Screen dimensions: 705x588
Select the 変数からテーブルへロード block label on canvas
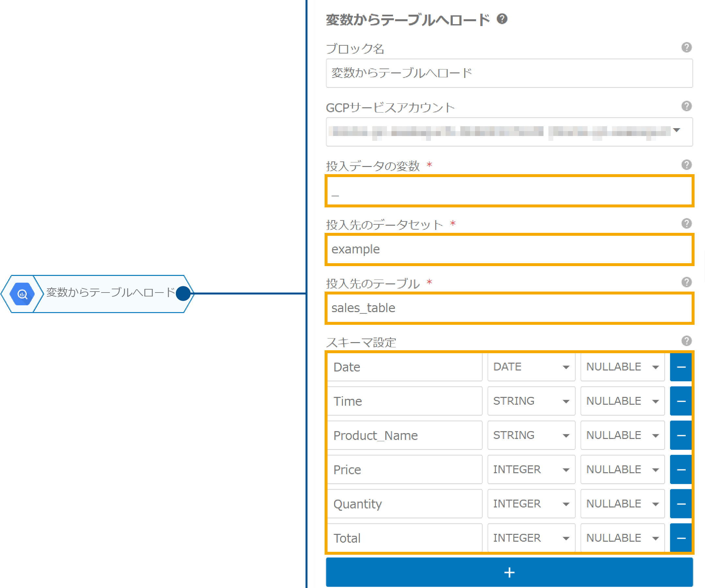[x=111, y=292]
